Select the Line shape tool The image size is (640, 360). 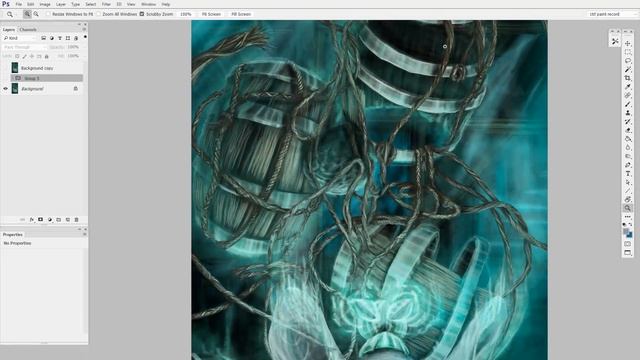[x=627, y=191]
